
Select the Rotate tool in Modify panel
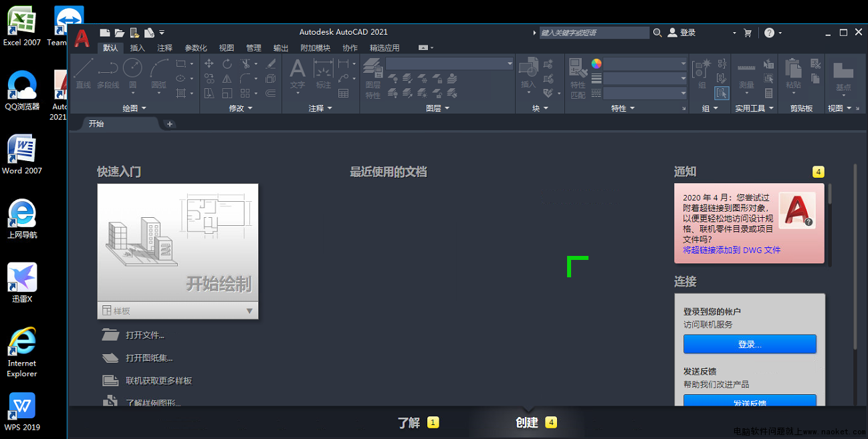coord(227,63)
